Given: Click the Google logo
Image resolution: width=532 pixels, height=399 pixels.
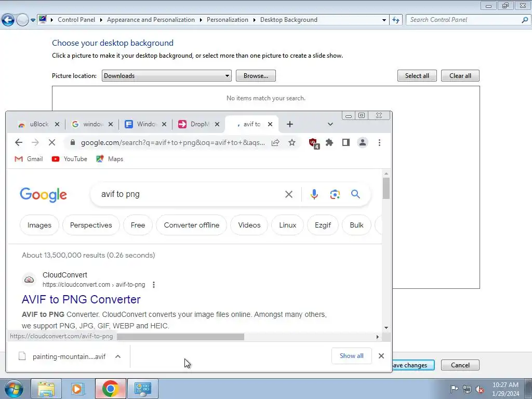Looking at the screenshot, I should click(x=44, y=195).
